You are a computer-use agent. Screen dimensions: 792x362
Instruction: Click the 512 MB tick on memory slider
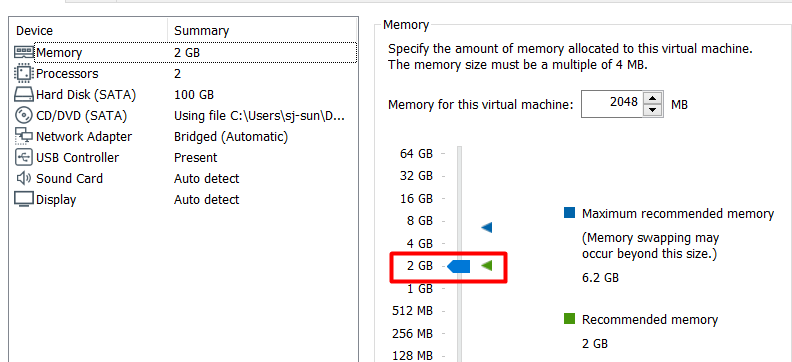click(x=443, y=311)
